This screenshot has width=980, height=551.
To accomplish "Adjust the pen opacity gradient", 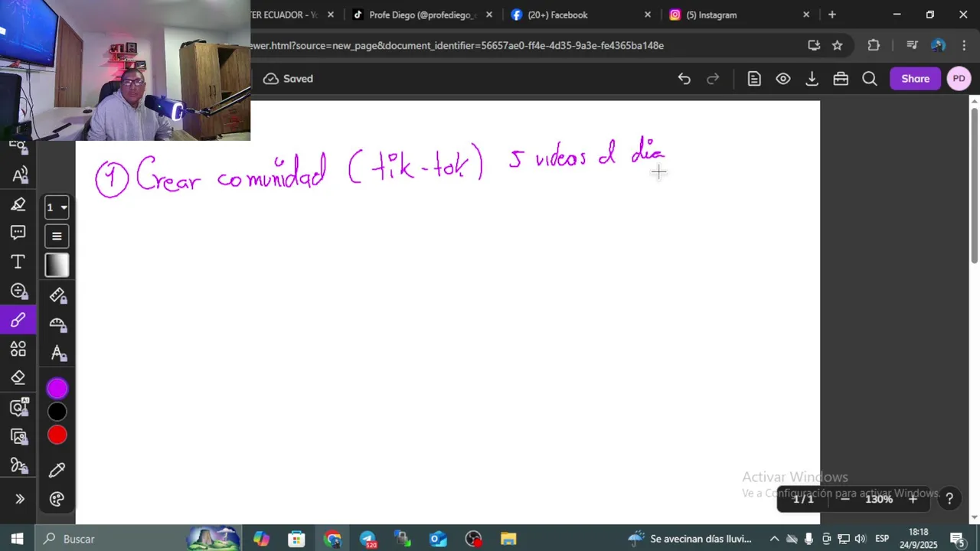I will 57,266.
